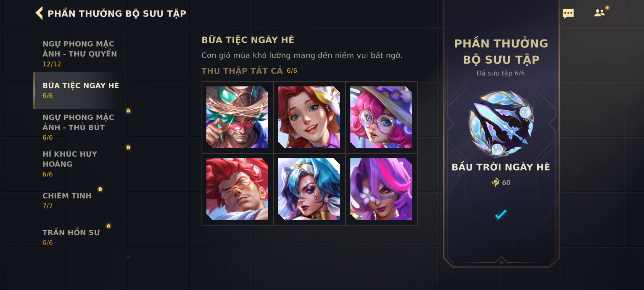
Task: Switch to the Trấn Hồn Sư collection
Action: [80, 237]
